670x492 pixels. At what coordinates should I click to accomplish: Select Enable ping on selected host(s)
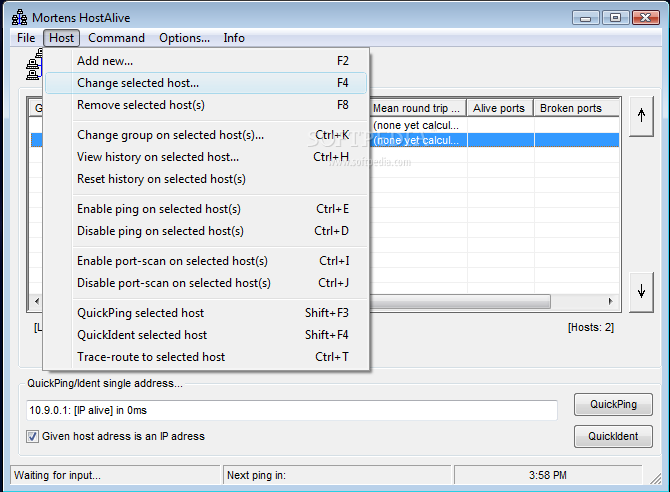click(206, 209)
